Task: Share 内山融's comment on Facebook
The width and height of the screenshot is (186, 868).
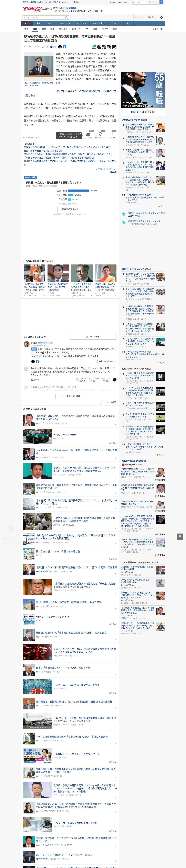Action: [x=38, y=361]
